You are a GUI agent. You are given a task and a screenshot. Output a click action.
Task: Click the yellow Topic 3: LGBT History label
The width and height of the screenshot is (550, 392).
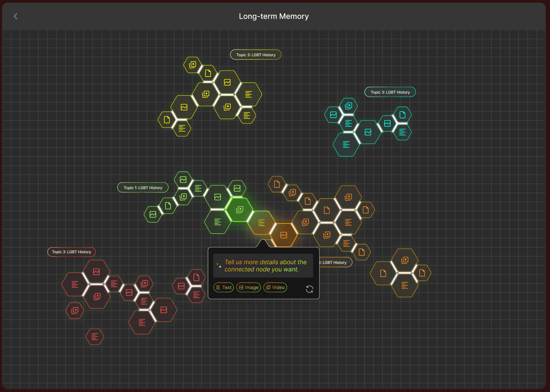click(256, 55)
